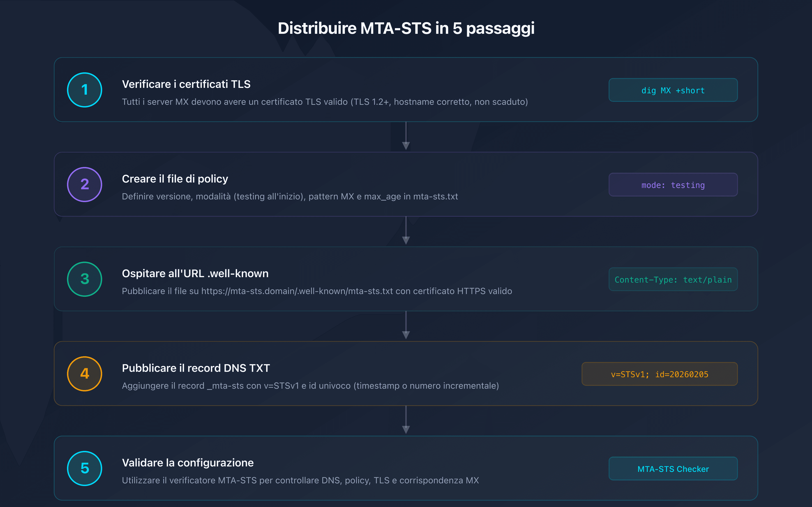The width and height of the screenshot is (812, 507).
Task: Select the step 1 circle icon
Action: point(84,89)
